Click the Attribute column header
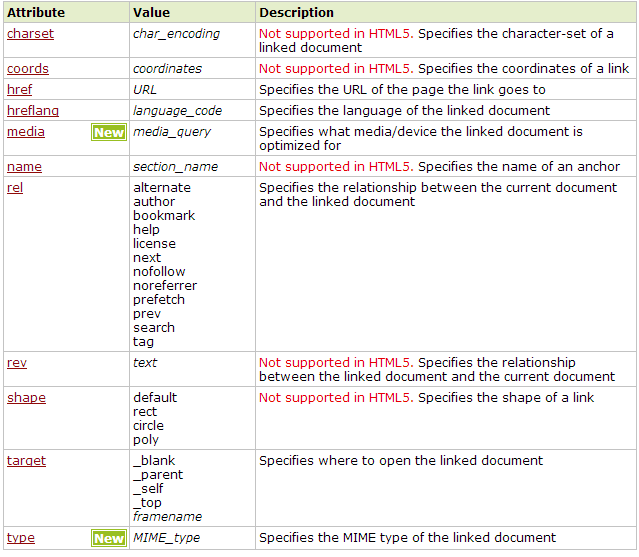 (36, 13)
